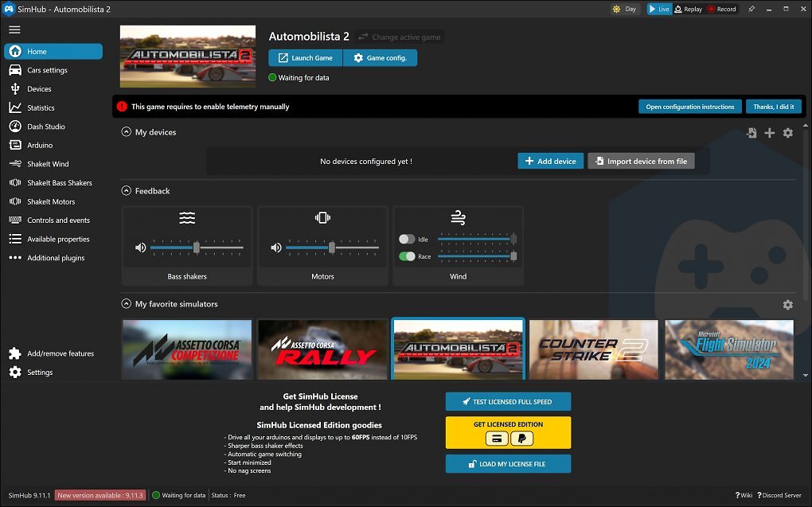Select Assetto Corsa Competizione thumbnail

187,349
